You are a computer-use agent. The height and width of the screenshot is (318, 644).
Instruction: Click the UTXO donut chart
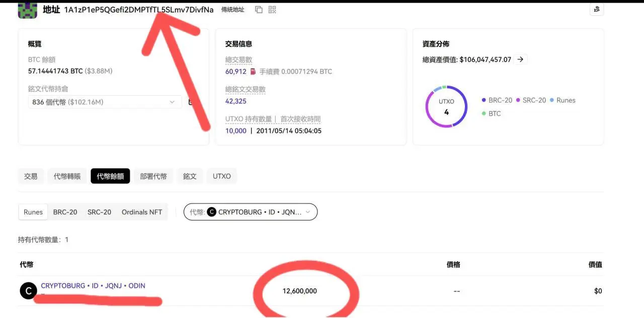pos(446,107)
